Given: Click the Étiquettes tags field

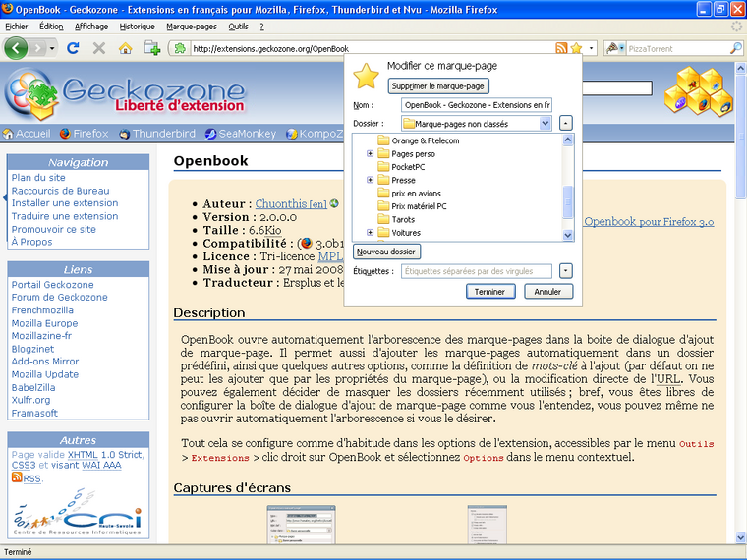Looking at the screenshot, I should pyautogui.click(x=477, y=271).
